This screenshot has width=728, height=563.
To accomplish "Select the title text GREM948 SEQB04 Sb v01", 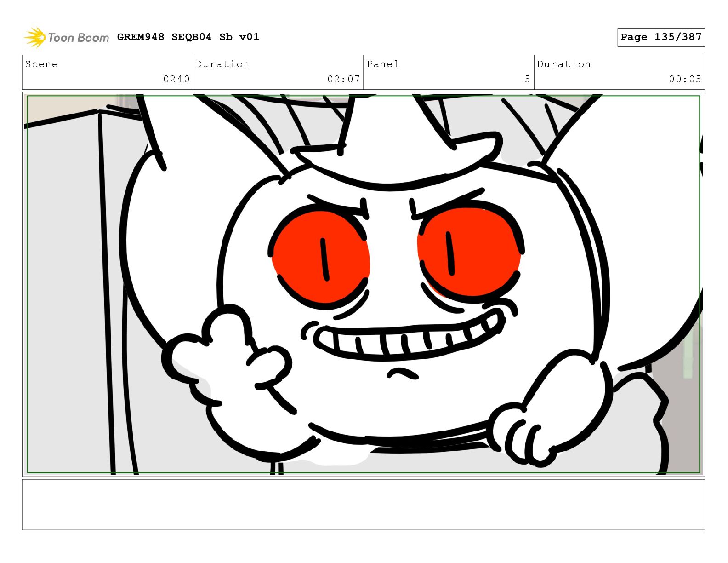I will pyautogui.click(x=188, y=37).
